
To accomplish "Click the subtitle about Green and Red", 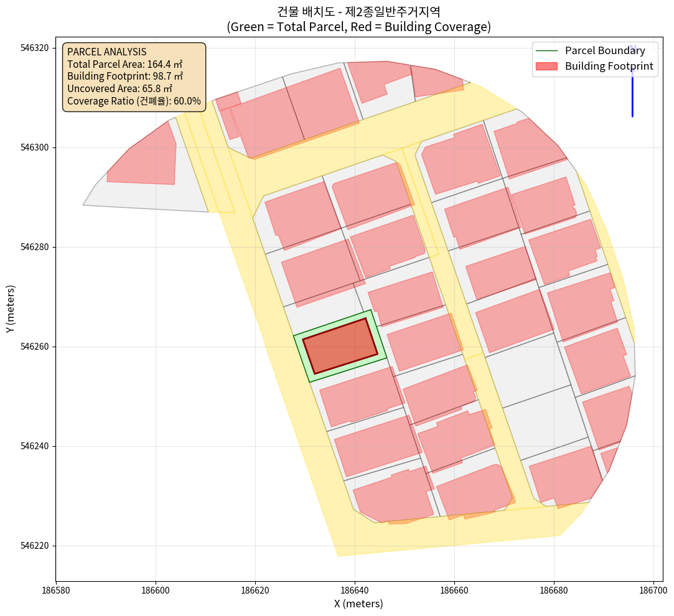I will (358, 27).
